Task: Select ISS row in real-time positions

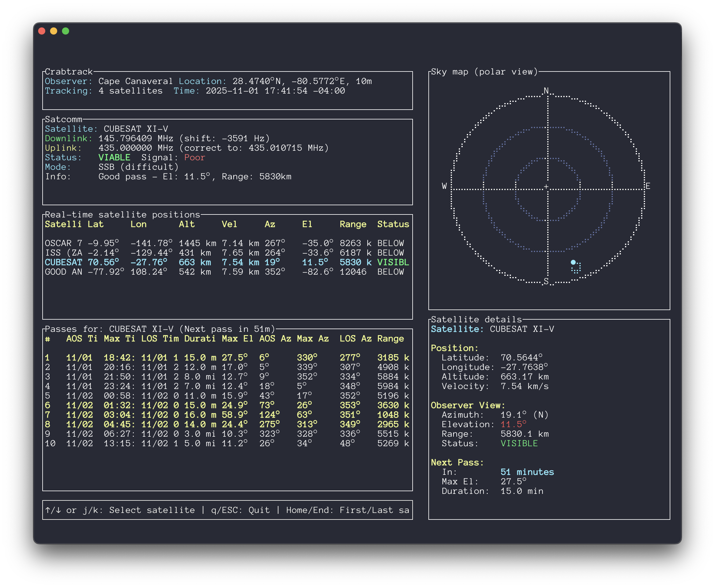Action: [x=136, y=252]
